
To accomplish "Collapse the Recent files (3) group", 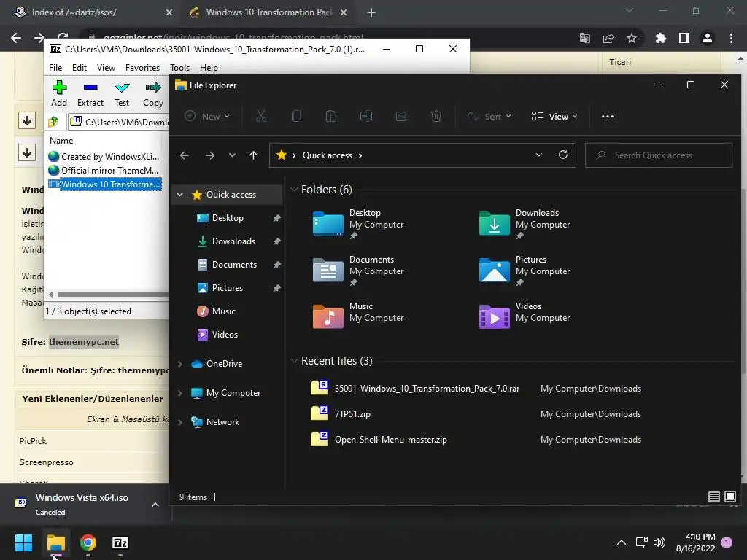I will [x=294, y=361].
